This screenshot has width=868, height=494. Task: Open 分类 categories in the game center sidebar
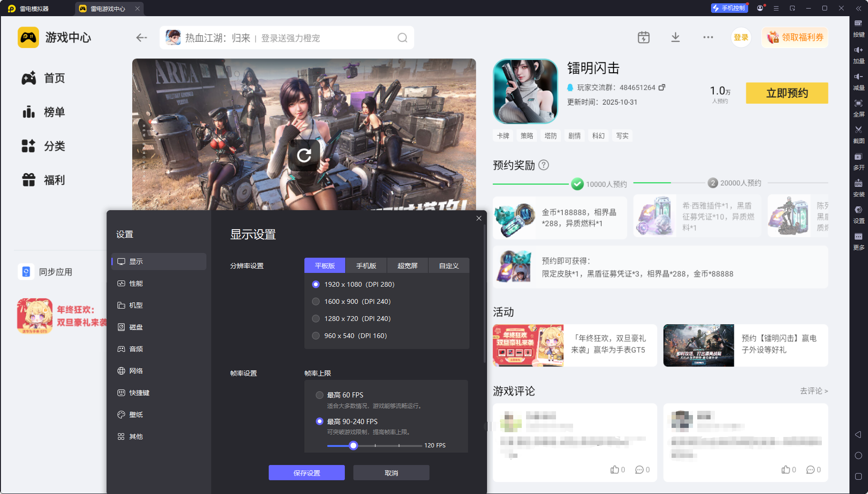tap(43, 146)
